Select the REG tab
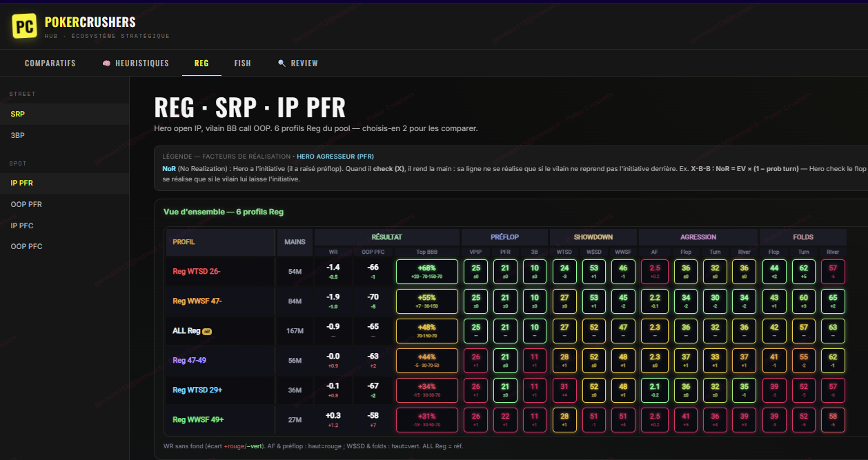Viewport: 868px width, 460px height. tap(201, 63)
